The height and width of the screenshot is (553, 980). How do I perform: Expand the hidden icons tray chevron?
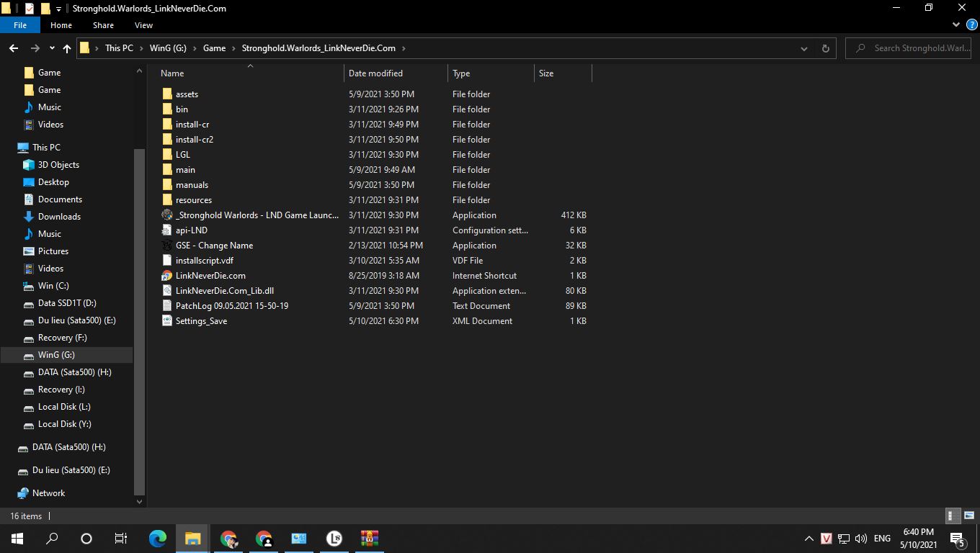coord(808,538)
